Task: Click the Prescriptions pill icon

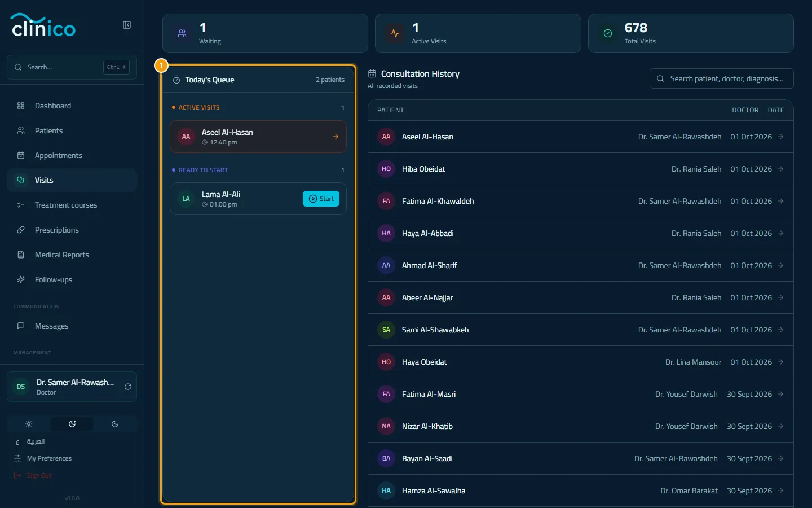Action: click(x=21, y=230)
